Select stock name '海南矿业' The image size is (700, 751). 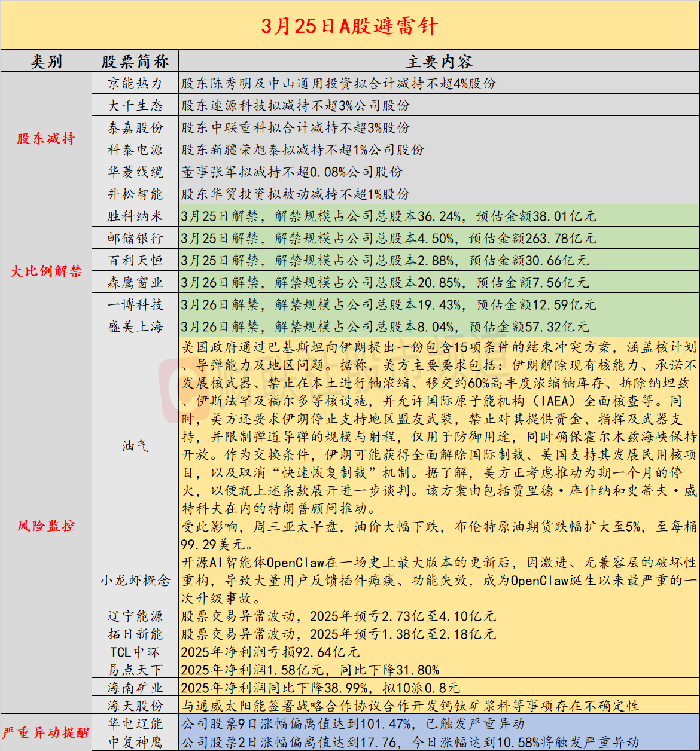[x=135, y=688]
